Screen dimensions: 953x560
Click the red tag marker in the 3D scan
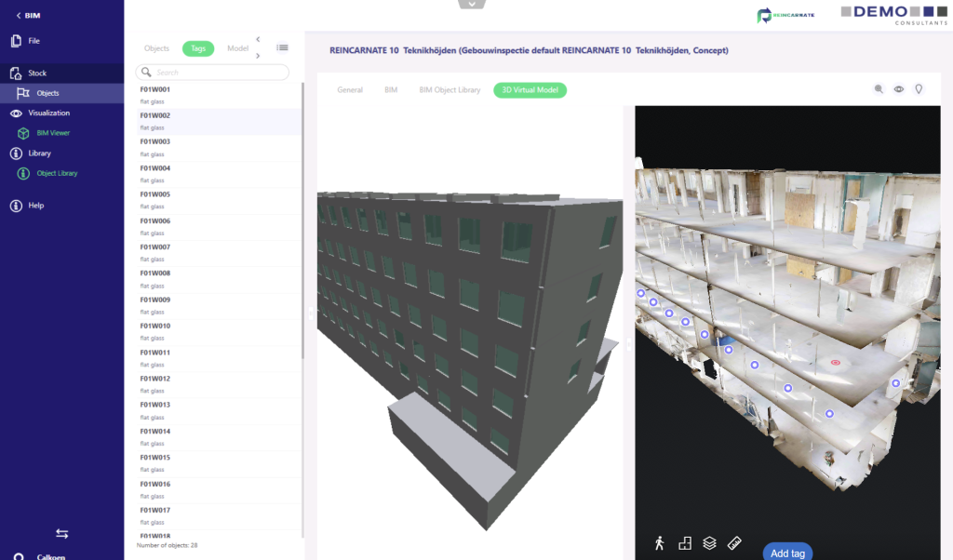[835, 363]
